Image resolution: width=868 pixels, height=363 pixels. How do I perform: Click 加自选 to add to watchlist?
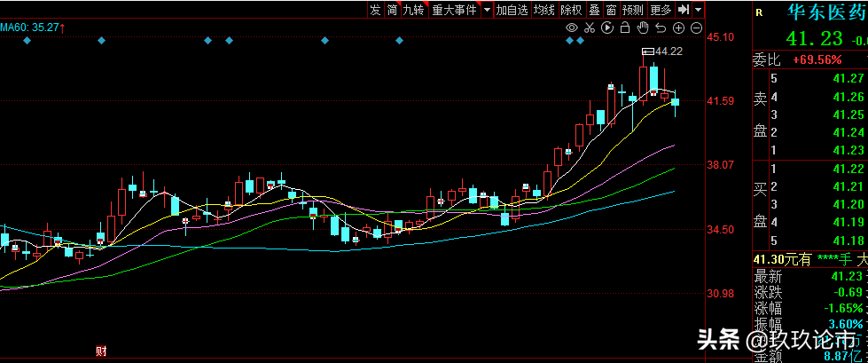512,10
